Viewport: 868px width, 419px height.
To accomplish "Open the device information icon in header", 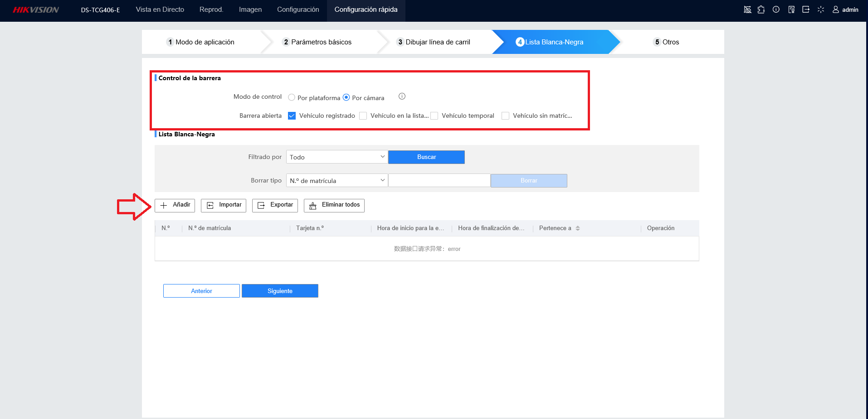I will pyautogui.click(x=776, y=10).
